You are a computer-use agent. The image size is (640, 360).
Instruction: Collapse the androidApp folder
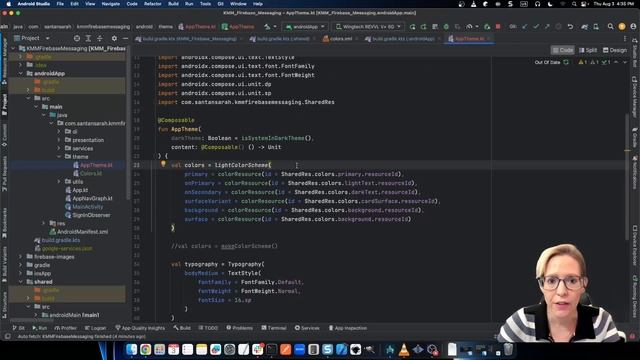click(20, 73)
